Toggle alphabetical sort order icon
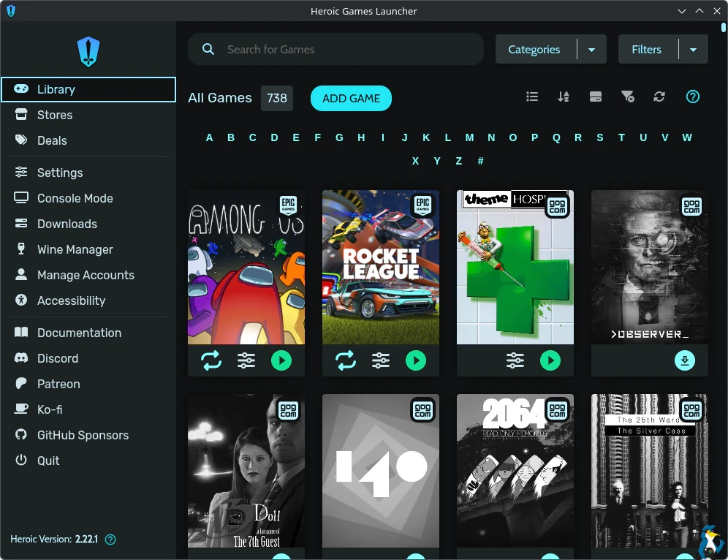This screenshot has width=728, height=560. [564, 97]
